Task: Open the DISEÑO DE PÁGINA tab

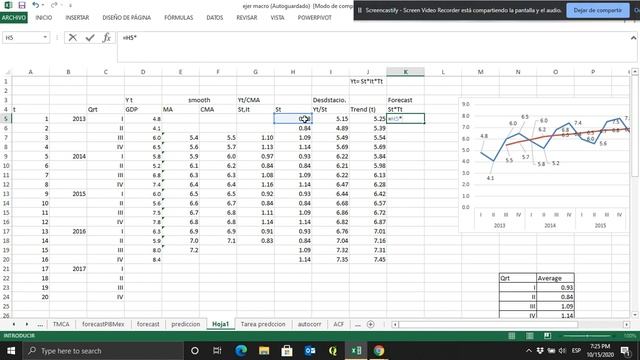Action: tap(127, 18)
